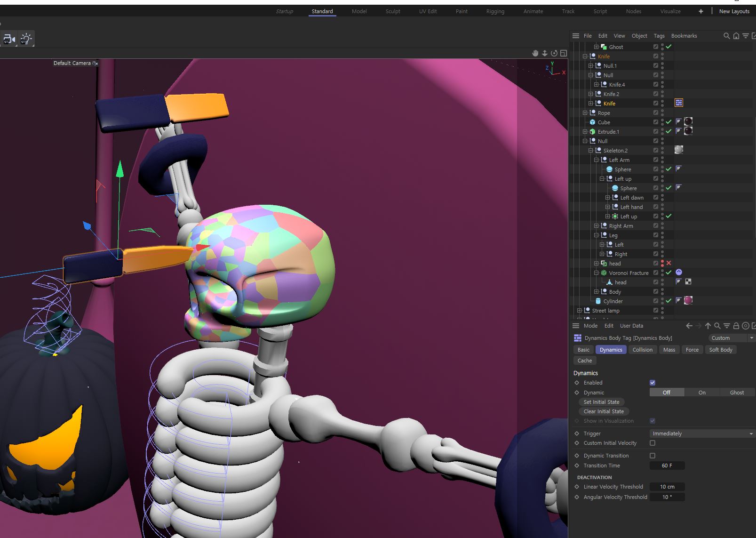The width and height of the screenshot is (756, 538).
Task: Open the Attribute Manager hamburger menu
Action: [575, 326]
